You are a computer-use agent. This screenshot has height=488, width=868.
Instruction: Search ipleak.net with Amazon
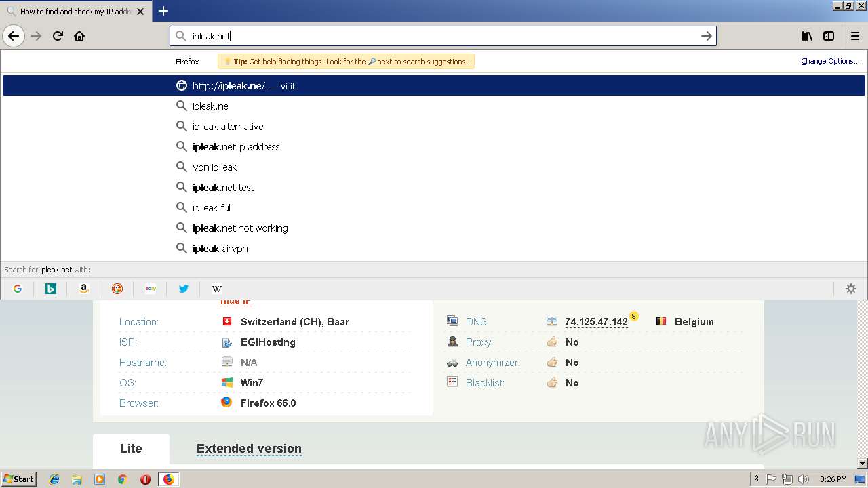[x=84, y=289]
